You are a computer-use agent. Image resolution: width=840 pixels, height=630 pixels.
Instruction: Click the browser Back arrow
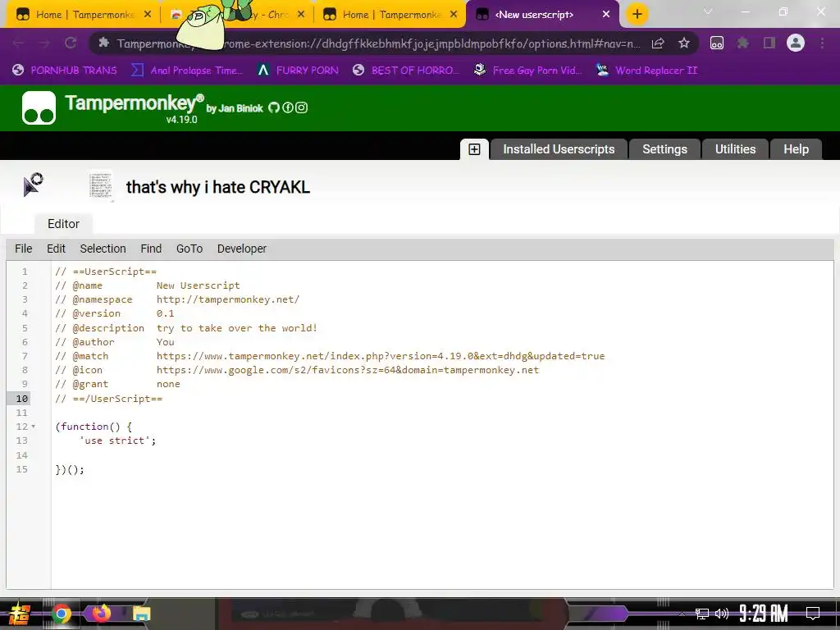18,43
